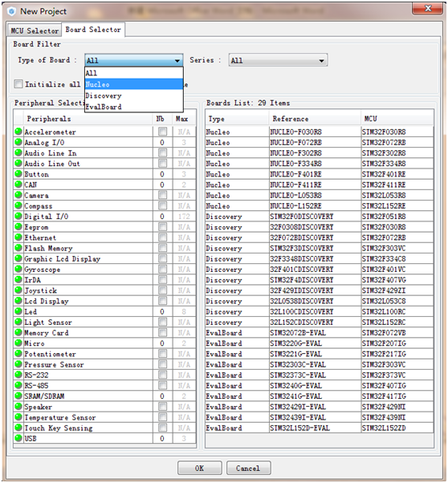
Task: Tick the Audio Line Out checkbox
Action: point(162,163)
